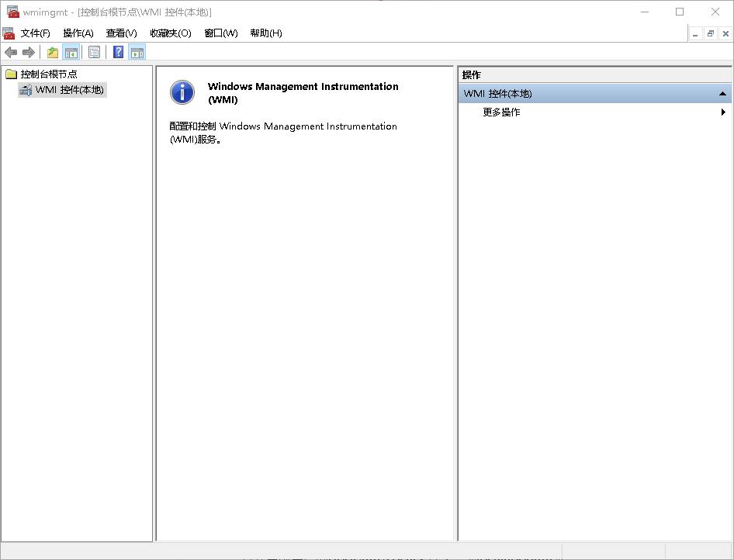Open the 操作(A) menu
Screen dimensions: 734x560
pos(78,33)
